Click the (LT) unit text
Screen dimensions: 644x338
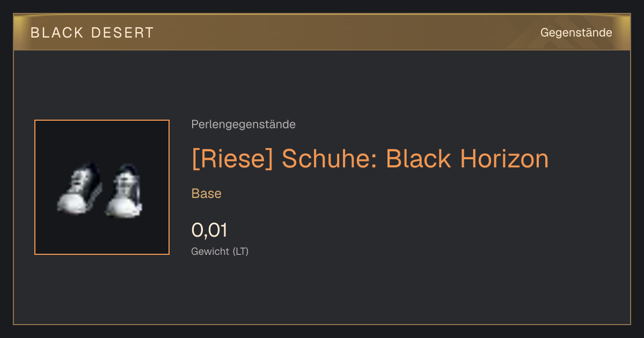point(240,251)
